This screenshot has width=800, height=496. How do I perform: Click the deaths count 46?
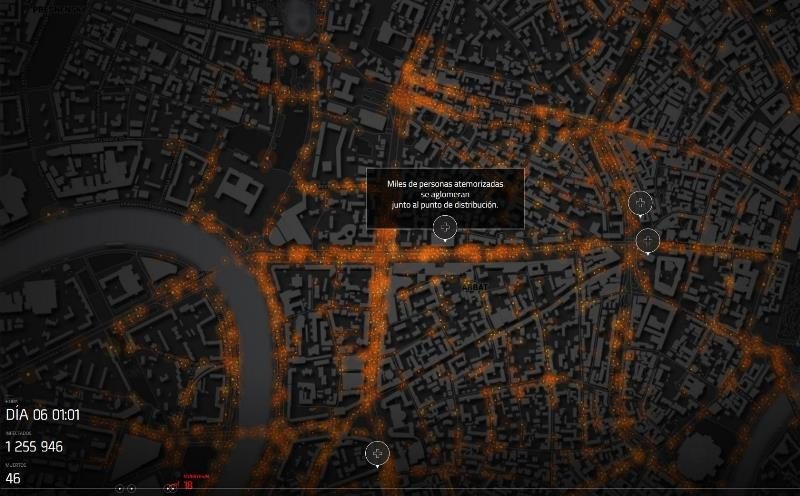[13, 479]
